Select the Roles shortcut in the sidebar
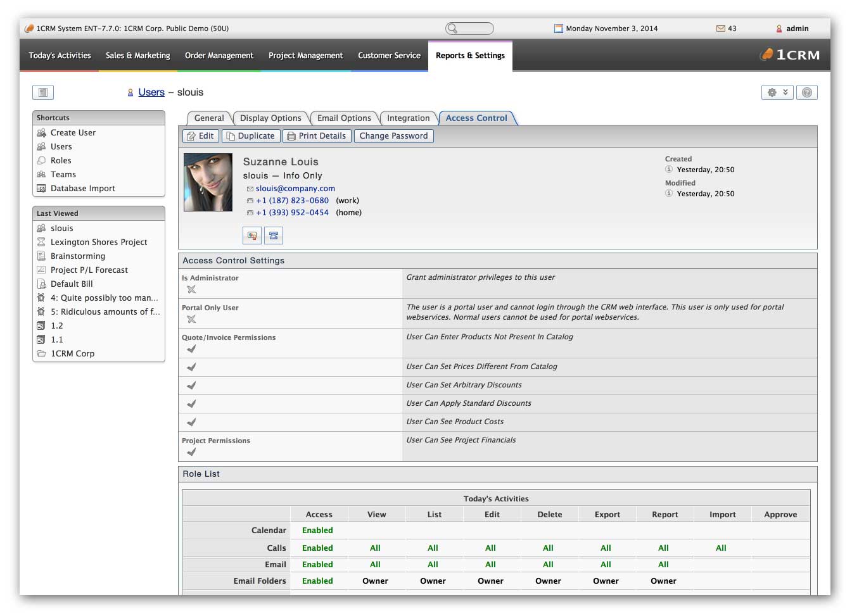Viewport: 852px width, 616px height. (x=61, y=160)
